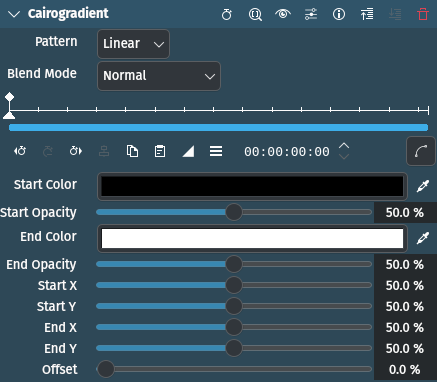The width and height of the screenshot is (437, 382).
Task: Collapse the Cairogradient effect panel
Action: coord(14,14)
